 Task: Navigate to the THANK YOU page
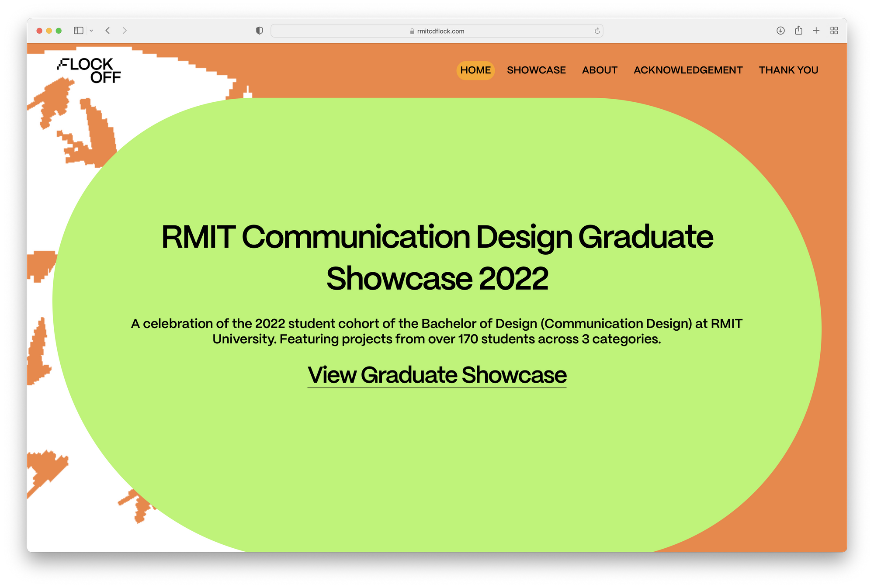point(788,70)
